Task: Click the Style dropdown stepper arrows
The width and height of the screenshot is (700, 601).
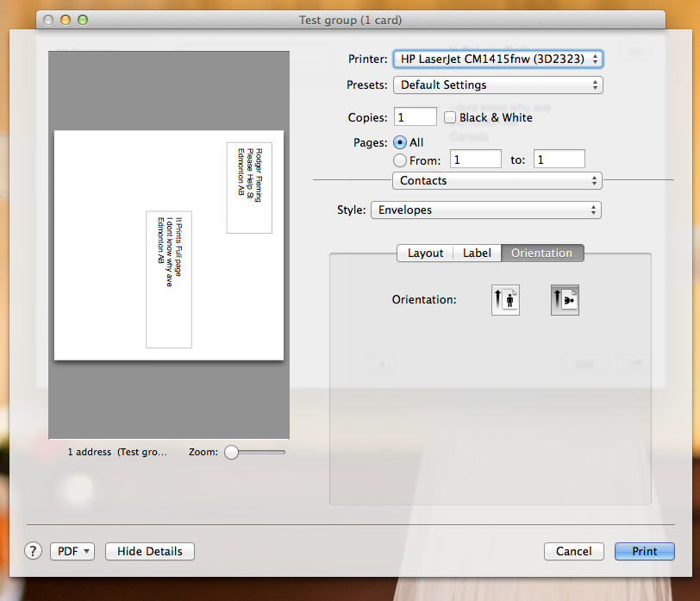Action: point(592,210)
